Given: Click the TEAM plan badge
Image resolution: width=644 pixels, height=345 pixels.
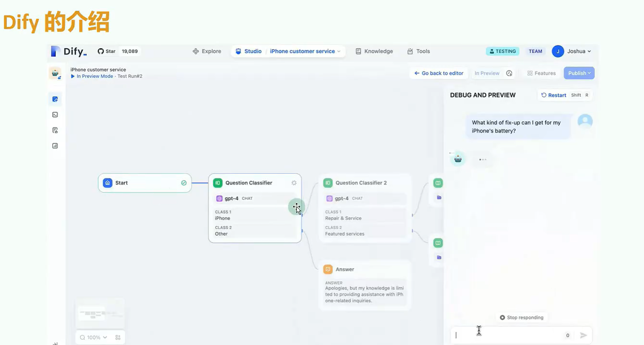Looking at the screenshot, I should point(535,51).
